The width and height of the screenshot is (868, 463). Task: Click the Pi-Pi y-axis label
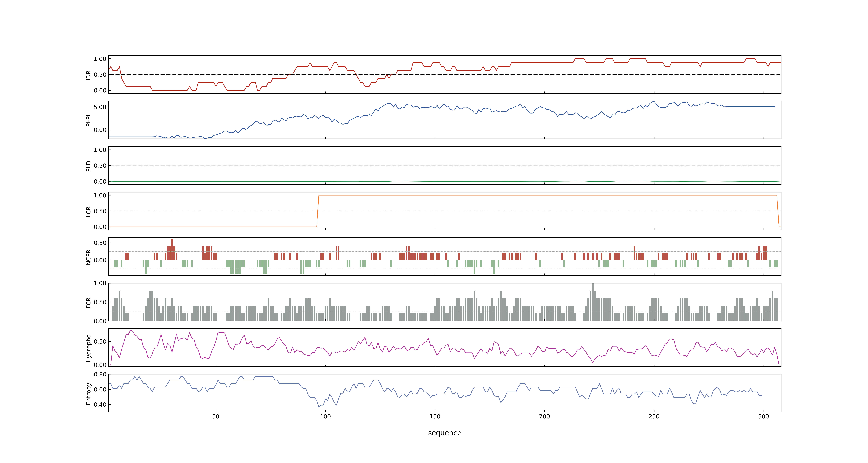coord(88,120)
